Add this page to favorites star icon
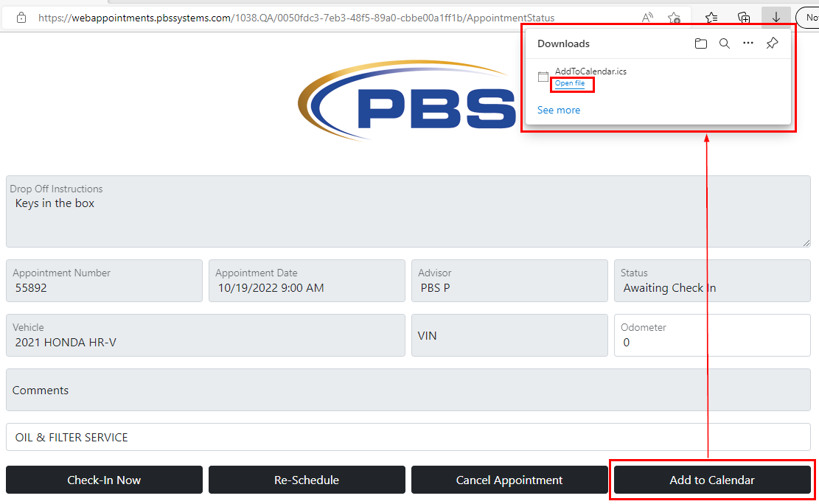 [675, 18]
